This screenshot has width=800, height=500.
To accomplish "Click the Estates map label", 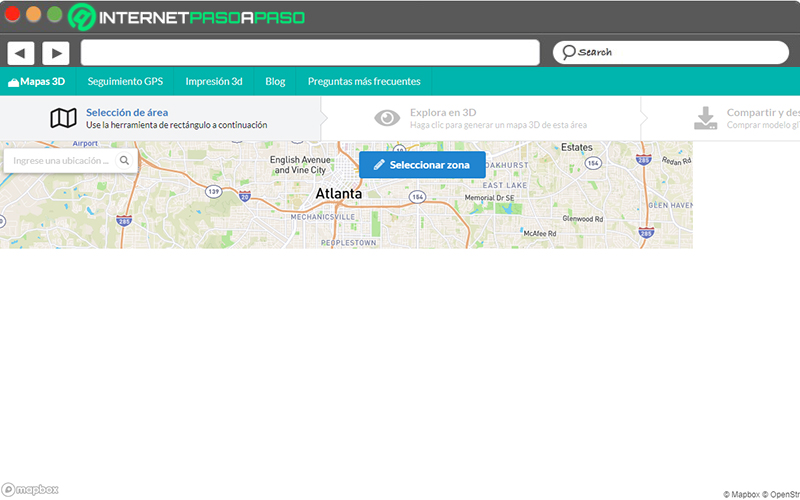I will tap(577, 147).
